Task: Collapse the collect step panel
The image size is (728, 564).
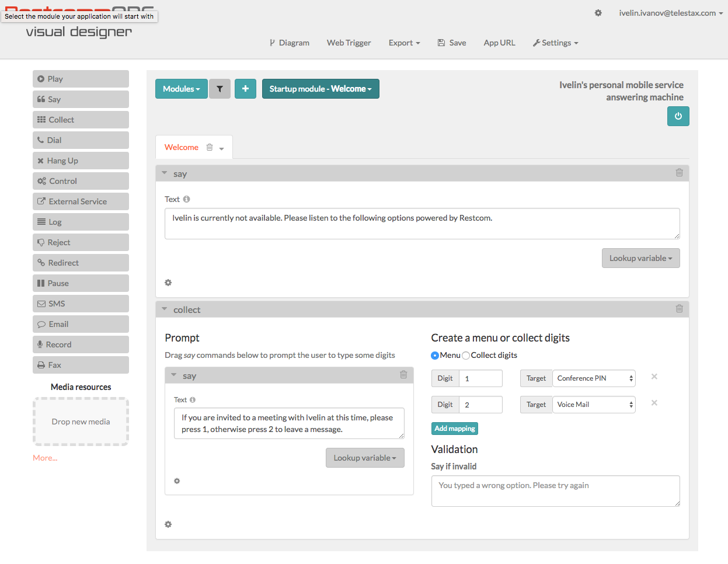Action: pyautogui.click(x=165, y=309)
